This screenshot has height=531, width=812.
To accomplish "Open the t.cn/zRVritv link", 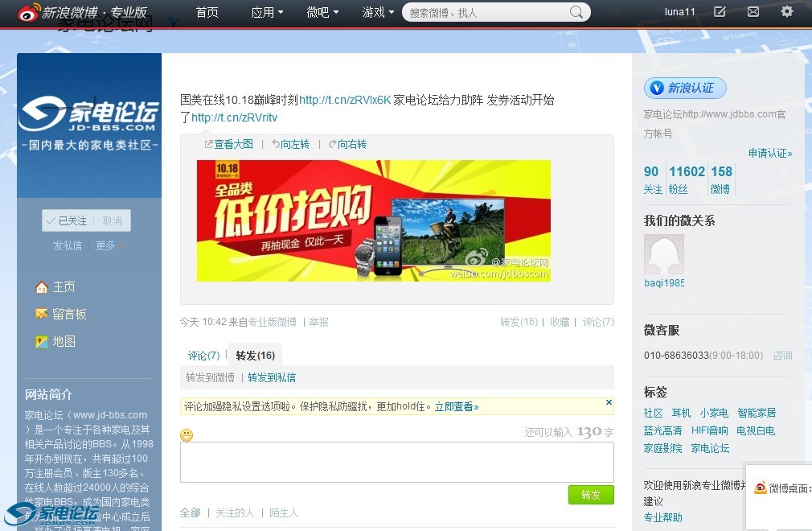I will coord(234,117).
